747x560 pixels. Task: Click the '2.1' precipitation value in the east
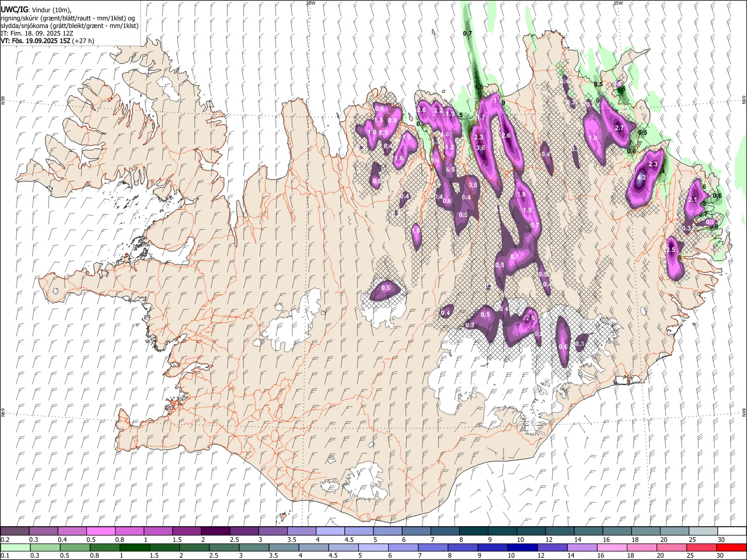click(x=693, y=200)
